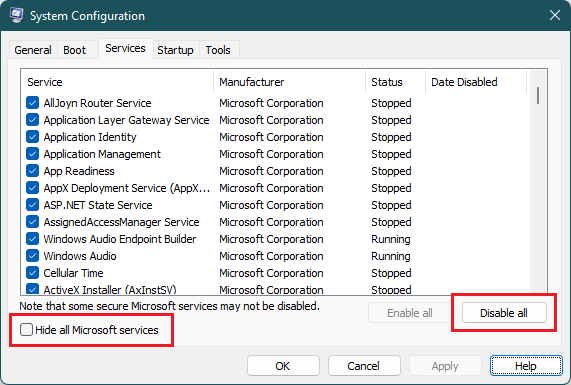Image resolution: width=571 pixels, height=385 pixels.
Task: Close the System Configuration window
Action: point(555,15)
